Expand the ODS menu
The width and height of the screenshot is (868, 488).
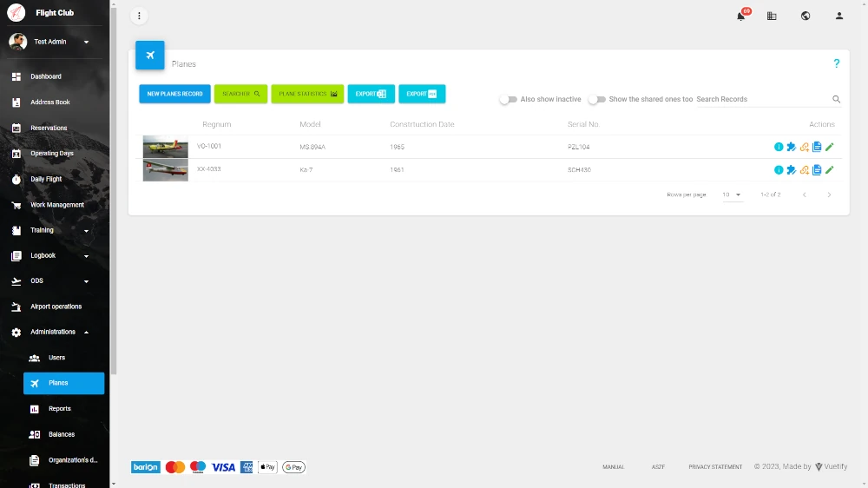coord(86,281)
